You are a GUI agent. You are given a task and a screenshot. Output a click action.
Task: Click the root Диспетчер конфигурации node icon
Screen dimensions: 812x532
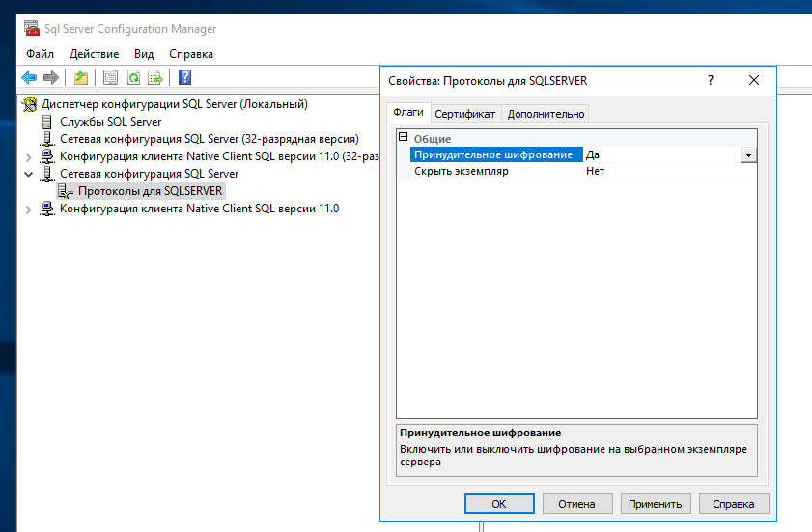tap(30, 104)
